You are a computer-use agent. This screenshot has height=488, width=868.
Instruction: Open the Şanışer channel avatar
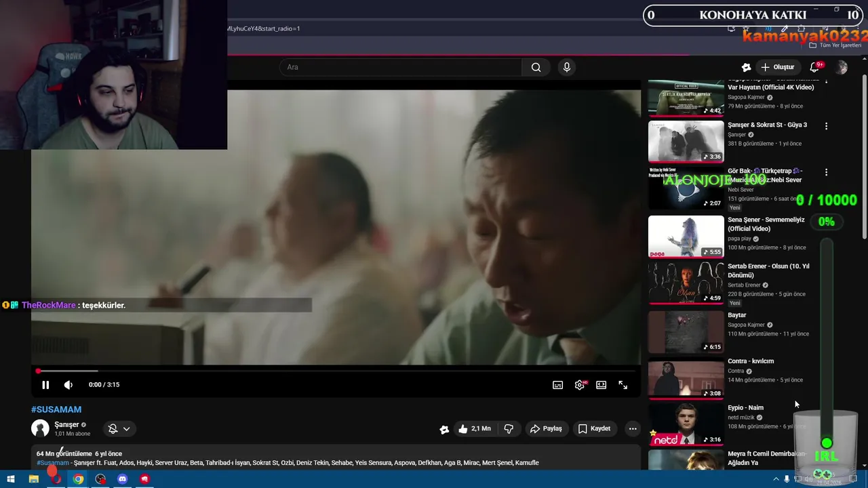tap(40, 428)
